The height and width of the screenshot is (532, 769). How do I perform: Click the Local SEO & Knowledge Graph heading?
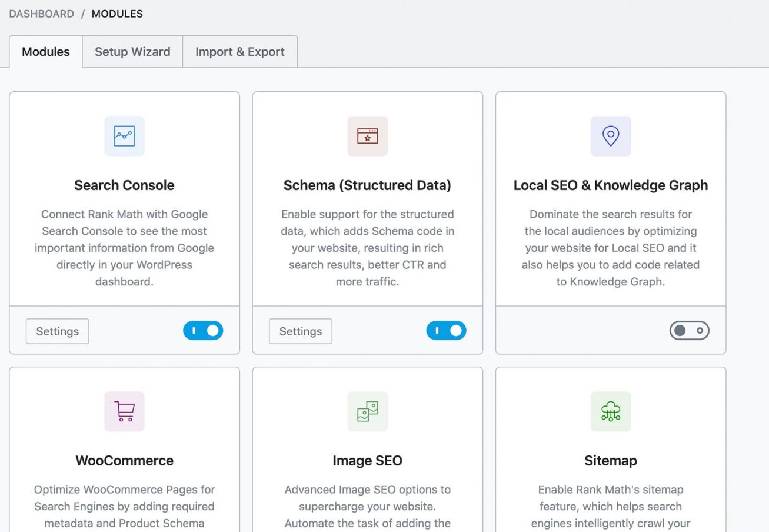611,185
